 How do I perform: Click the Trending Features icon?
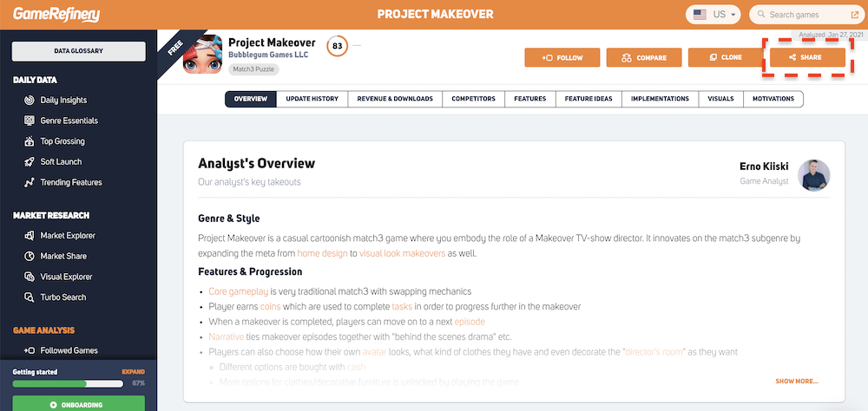(x=30, y=182)
